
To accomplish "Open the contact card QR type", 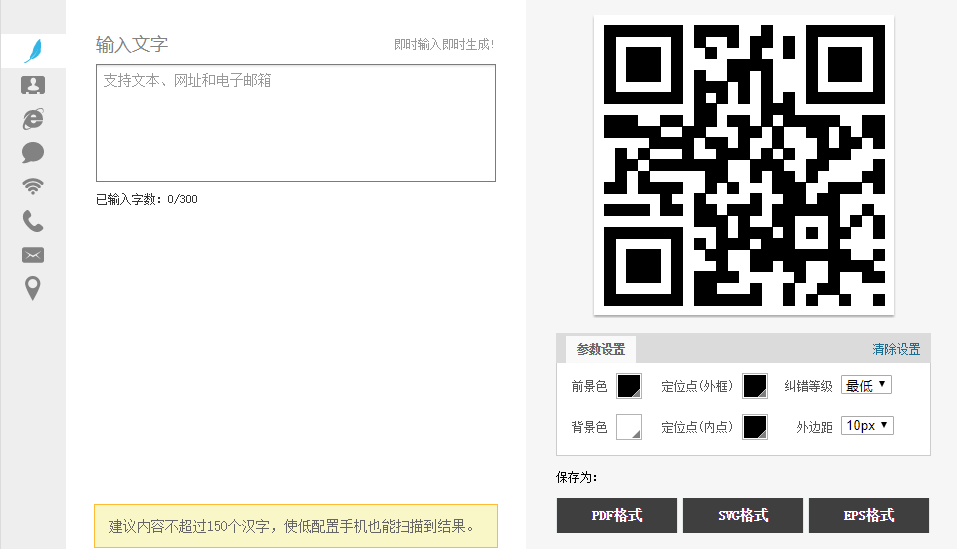I will click(33, 85).
